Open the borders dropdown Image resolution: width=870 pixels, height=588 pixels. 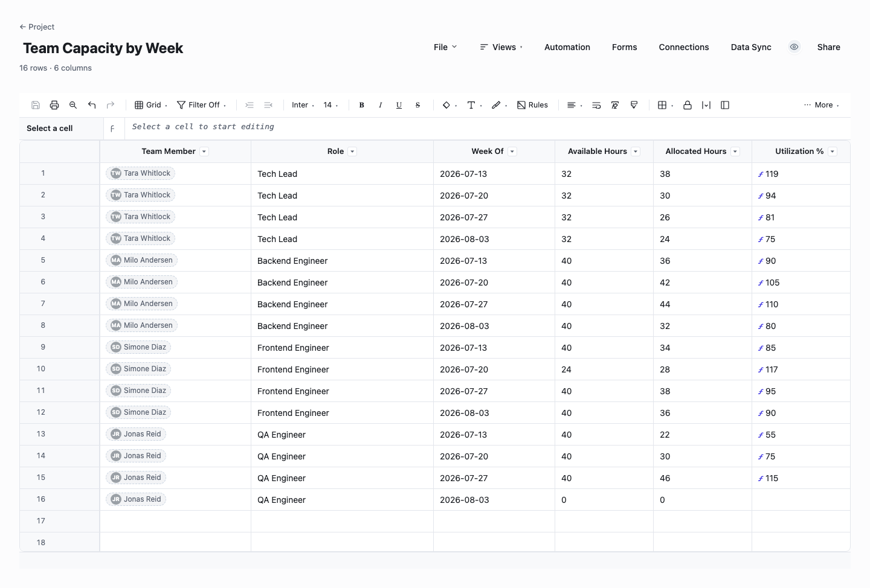(665, 105)
